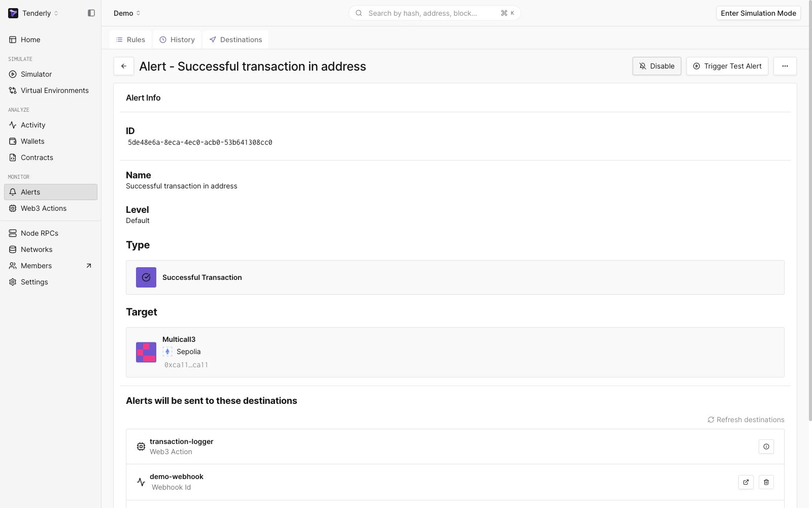Click Successful Transaction type checkmark icon
The width and height of the screenshot is (812, 508).
point(146,277)
